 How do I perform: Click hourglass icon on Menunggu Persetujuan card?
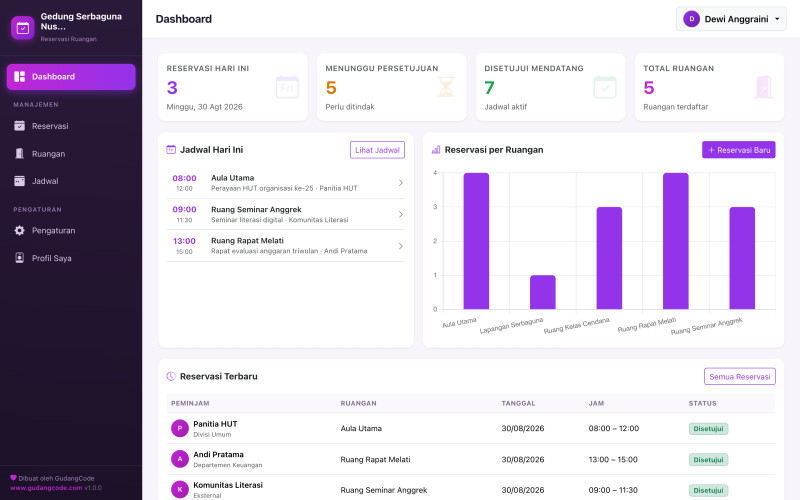point(446,87)
